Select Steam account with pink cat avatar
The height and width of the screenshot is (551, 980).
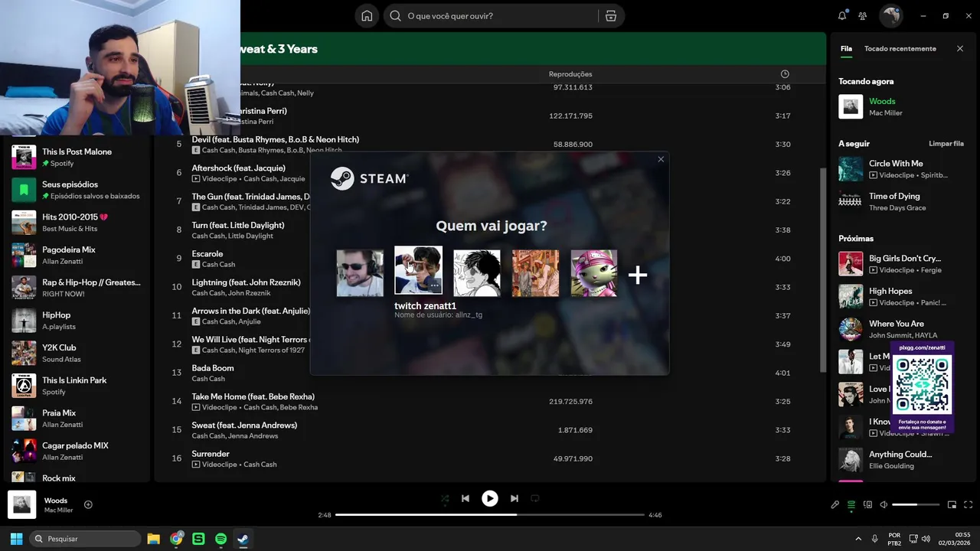594,273
